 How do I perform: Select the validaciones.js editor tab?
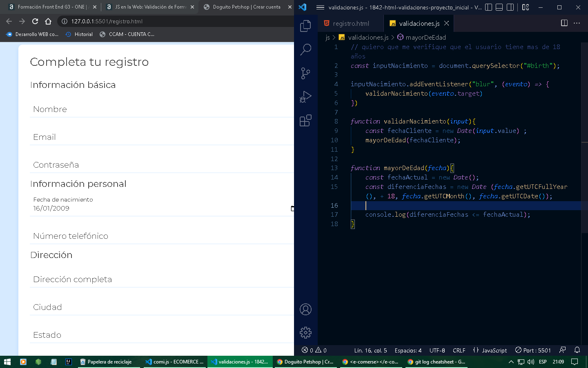(419, 23)
